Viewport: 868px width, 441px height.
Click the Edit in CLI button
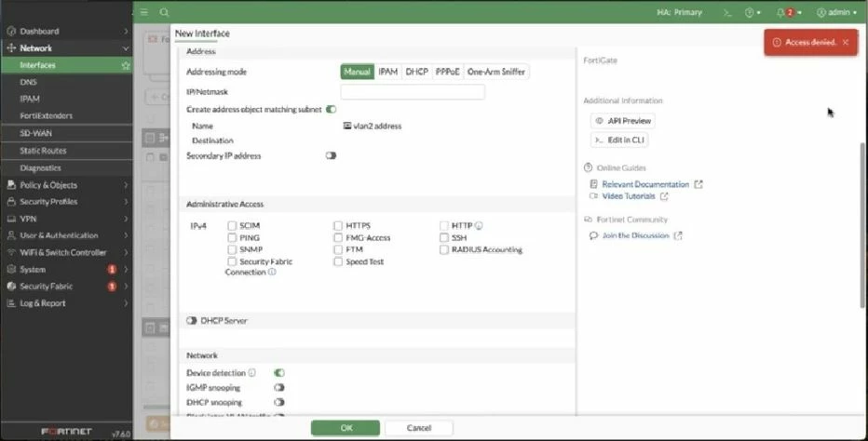coord(619,140)
